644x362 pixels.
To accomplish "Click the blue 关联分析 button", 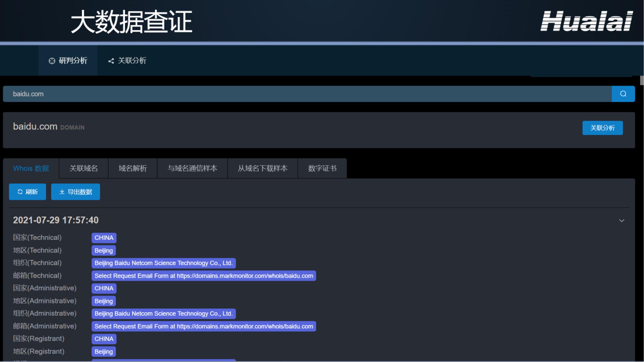I will pos(602,128).
